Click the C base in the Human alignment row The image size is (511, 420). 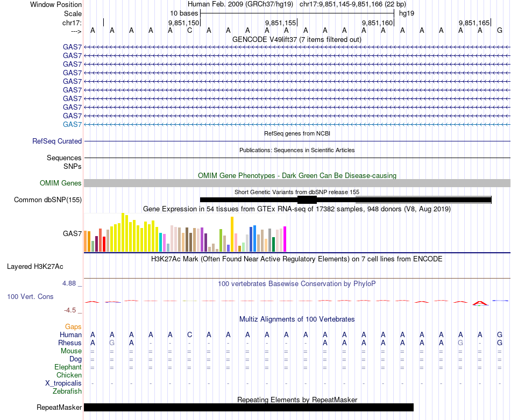tap(190, 334)
